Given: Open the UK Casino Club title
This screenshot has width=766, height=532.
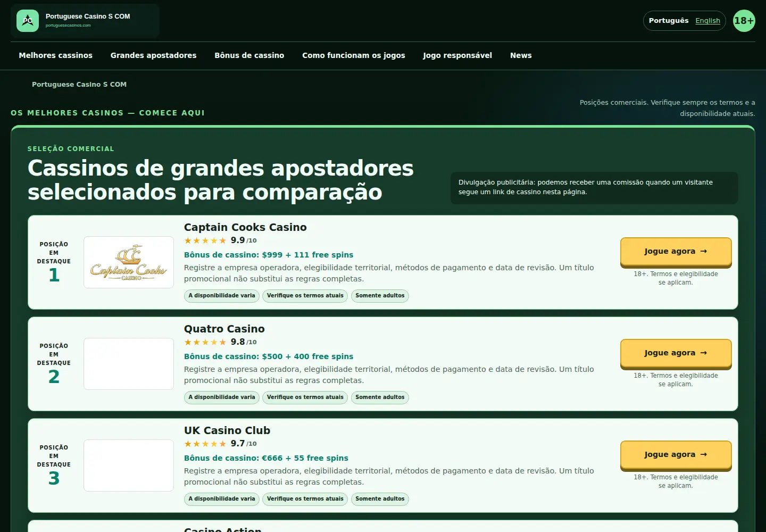Looking at the screenshot, I should 227,430.
